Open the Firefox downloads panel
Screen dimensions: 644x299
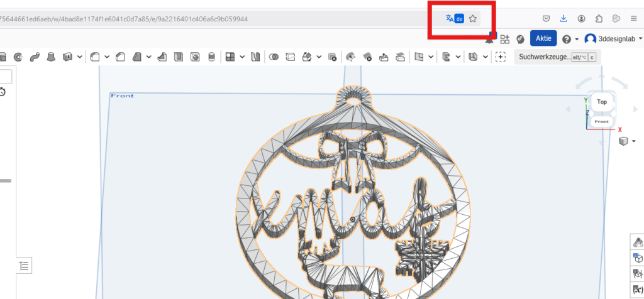click(x=563, y=18)
